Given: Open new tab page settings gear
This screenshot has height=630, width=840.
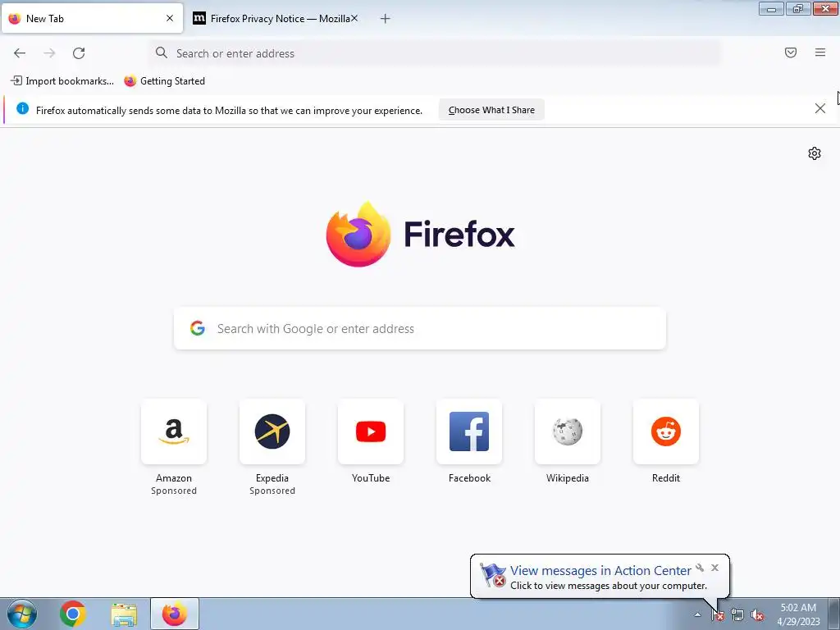Looking at the screenshot, I should pos(815,153).
